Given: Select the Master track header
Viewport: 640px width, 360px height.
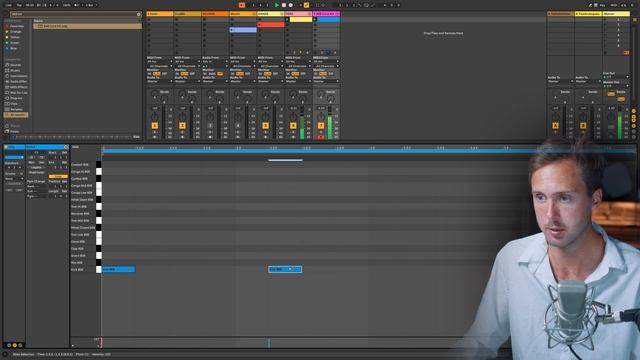Looking at the screenshot, I should click(x=616, y=14).
